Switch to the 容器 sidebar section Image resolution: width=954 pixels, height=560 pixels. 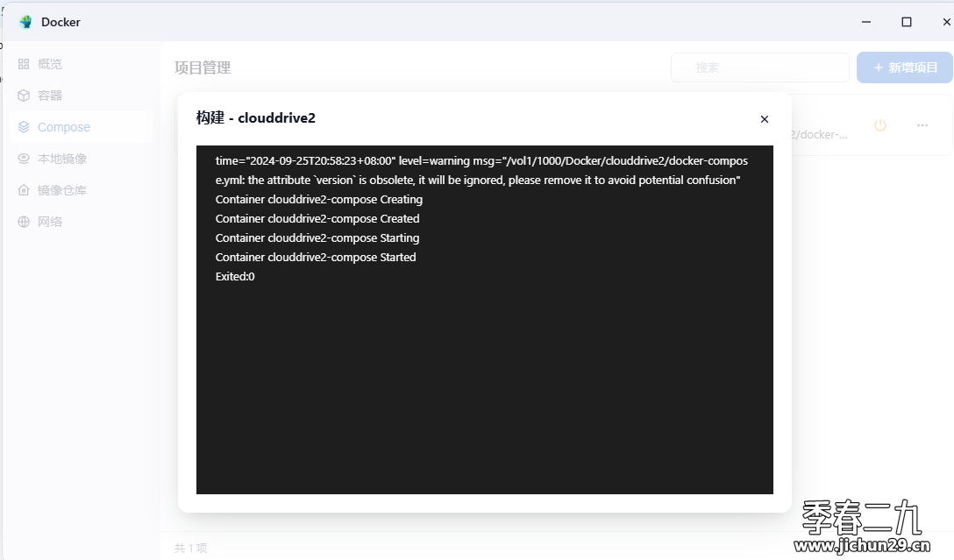(50, 96)
